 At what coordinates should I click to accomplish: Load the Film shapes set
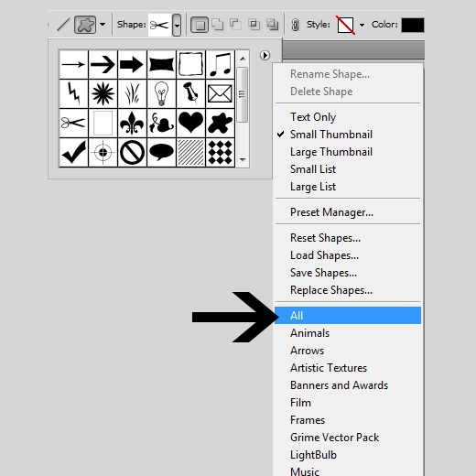coord(348,403)
